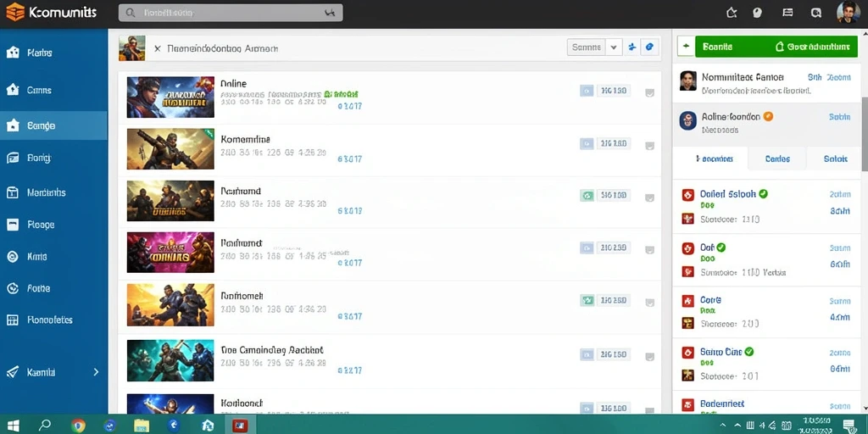Image resolution: width=868 pixels, height=434 pixels.
Task: Open the Online game thumbnail
Action: (170, 97)
